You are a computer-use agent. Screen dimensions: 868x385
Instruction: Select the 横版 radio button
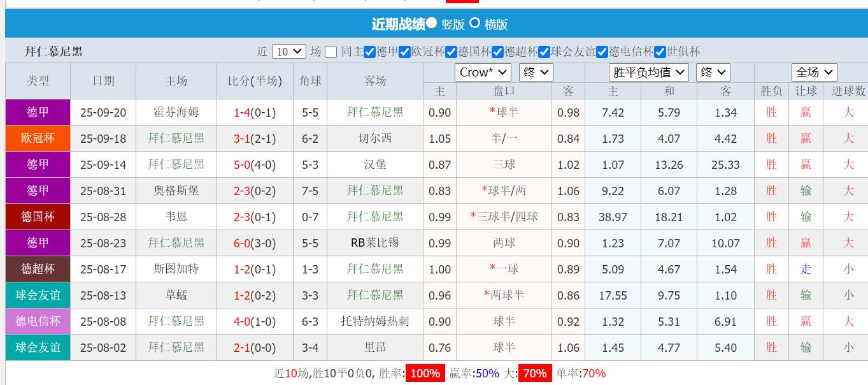pyautogui.click(x=473, y=24)
